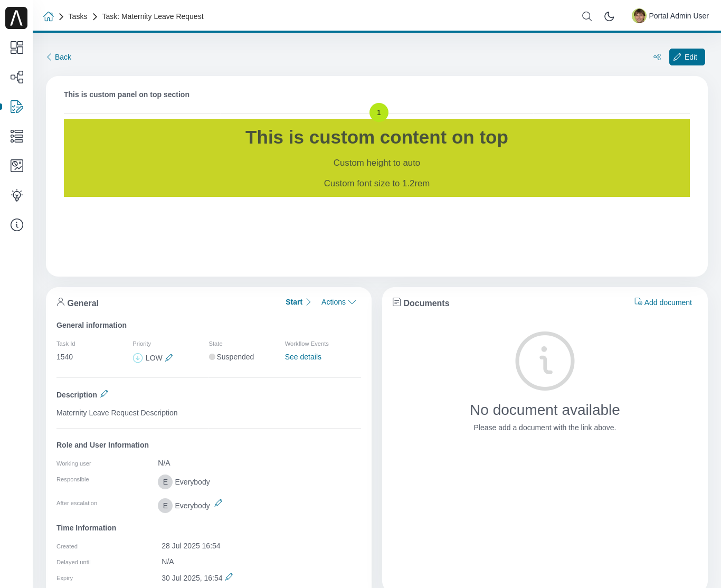Expand the Start option chevron
Viewport: 721px width, 588px height.
click(308, 302)
